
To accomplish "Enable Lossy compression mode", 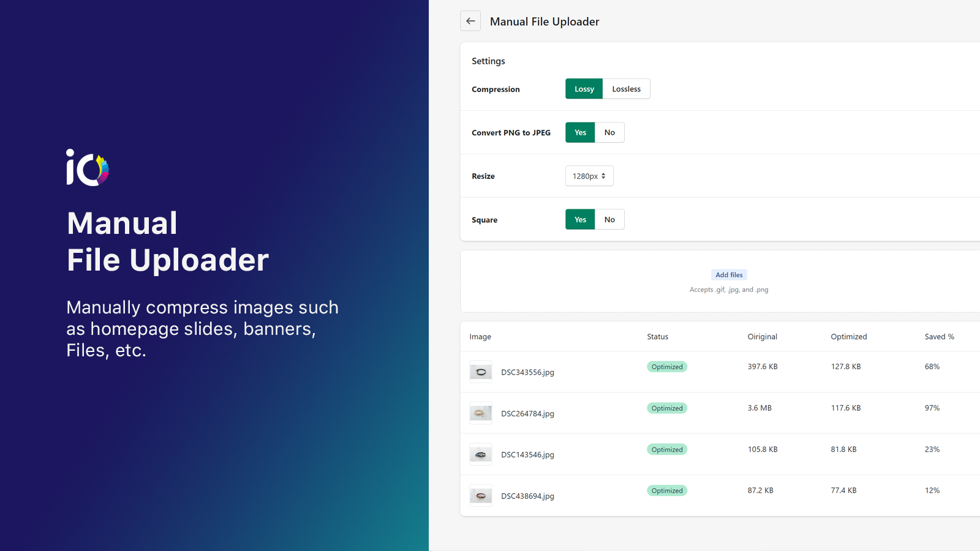I will 583,88.
